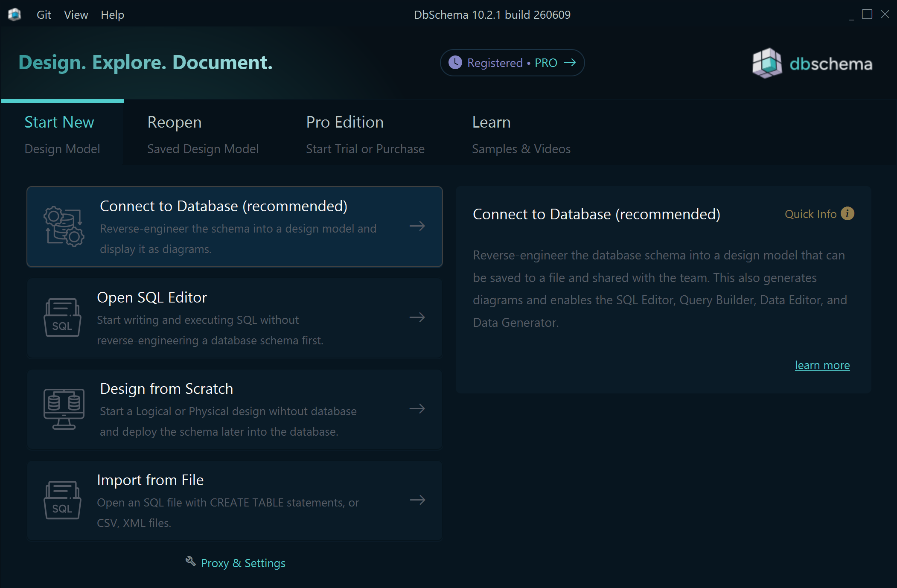Click the arrow on Connect to Database card

pos(417,226)
